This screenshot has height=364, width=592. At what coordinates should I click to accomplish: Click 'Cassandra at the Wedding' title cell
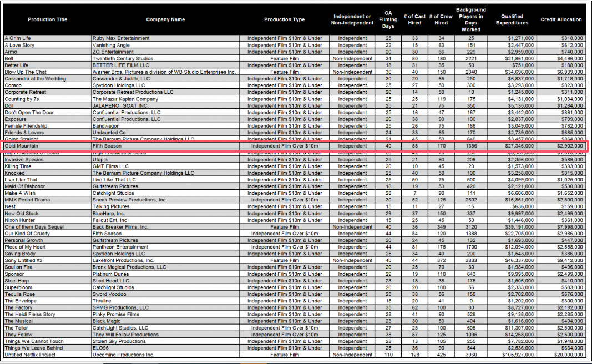pos(48,79)
